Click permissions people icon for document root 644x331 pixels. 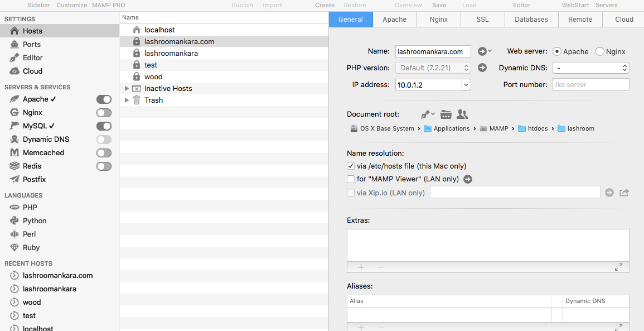coord(462,114)
